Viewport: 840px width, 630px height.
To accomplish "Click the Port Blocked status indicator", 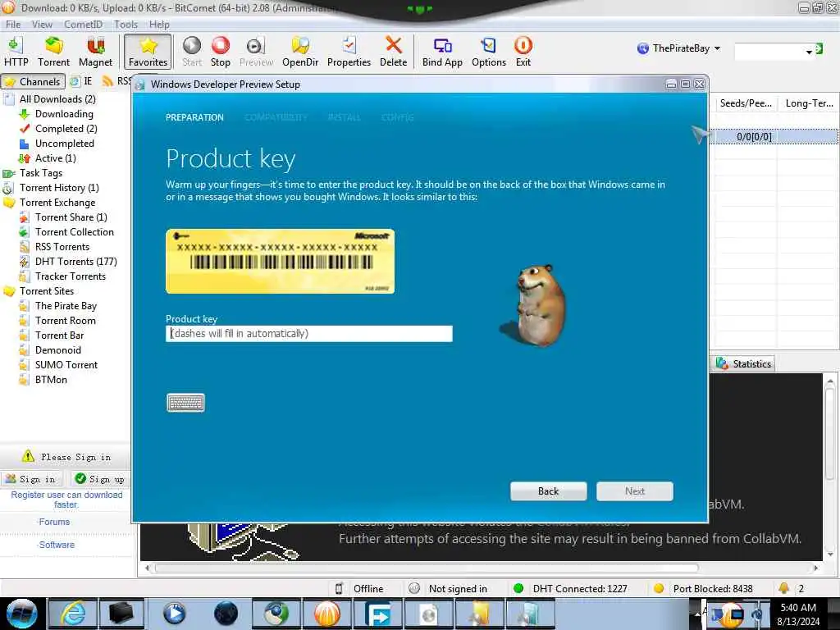I will tap(703, 589).
